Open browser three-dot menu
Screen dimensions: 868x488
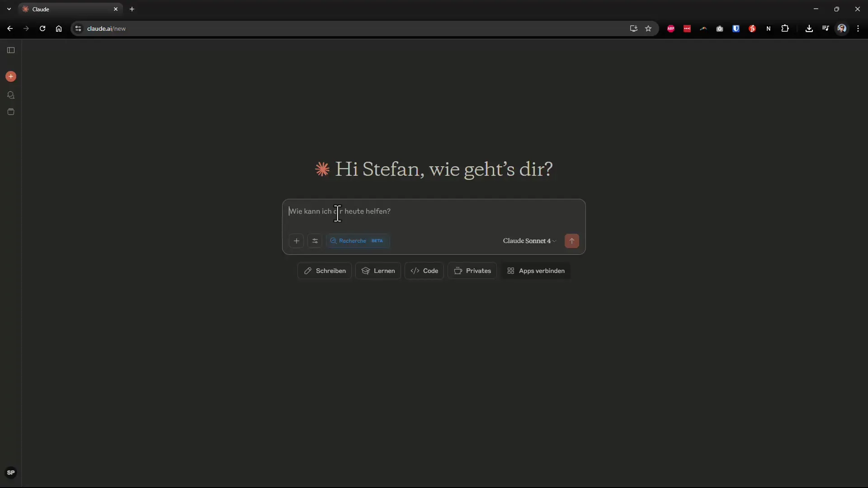(858, 28)
